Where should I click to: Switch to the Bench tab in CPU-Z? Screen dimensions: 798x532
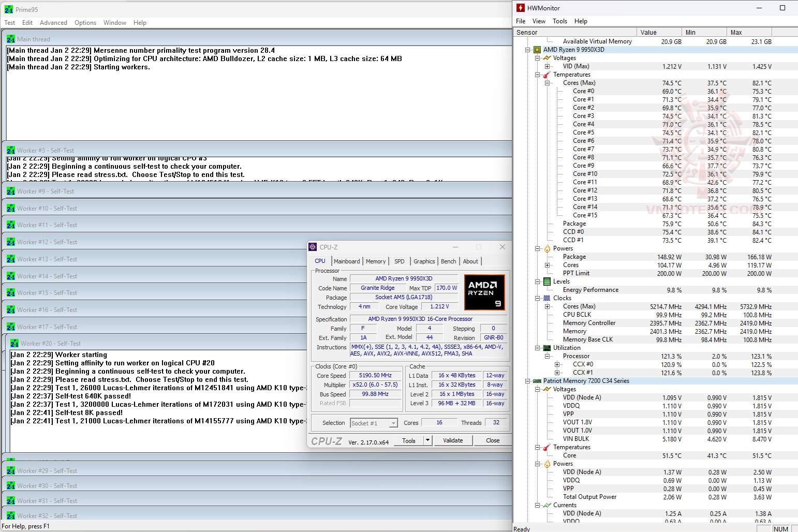click(x=449, y=261)
